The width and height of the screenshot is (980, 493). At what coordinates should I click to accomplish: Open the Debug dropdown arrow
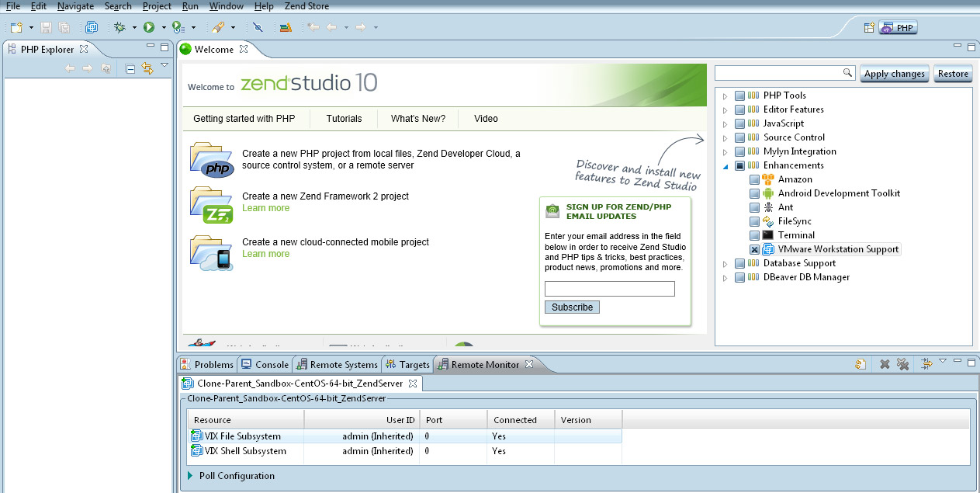(x=134, y=27)
